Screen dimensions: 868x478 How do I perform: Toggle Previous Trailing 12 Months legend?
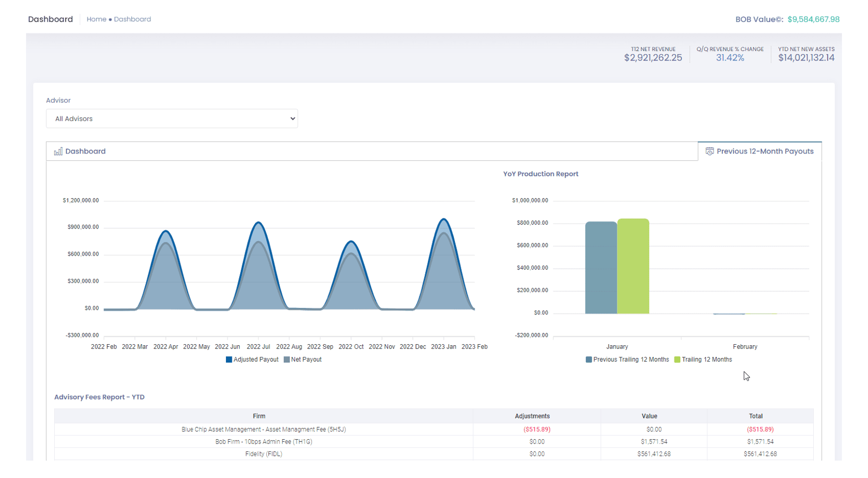pos(627,360)
